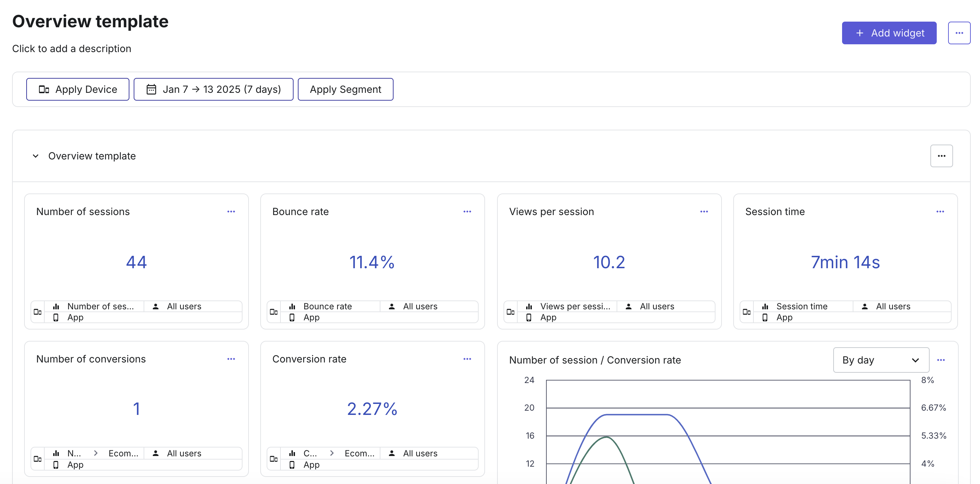Click the App phone icon in Views per session footer
This screenshot has width=980, height=484.
click(529, 317)
